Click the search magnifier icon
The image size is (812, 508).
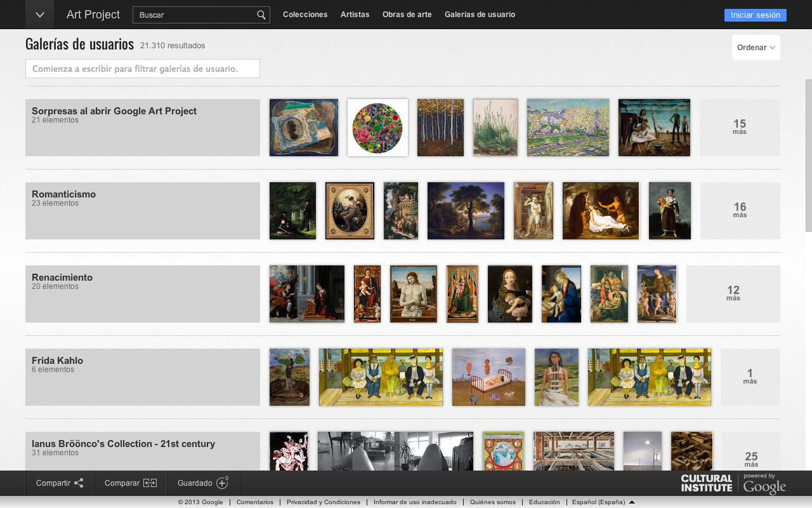[x=261, y=15]
